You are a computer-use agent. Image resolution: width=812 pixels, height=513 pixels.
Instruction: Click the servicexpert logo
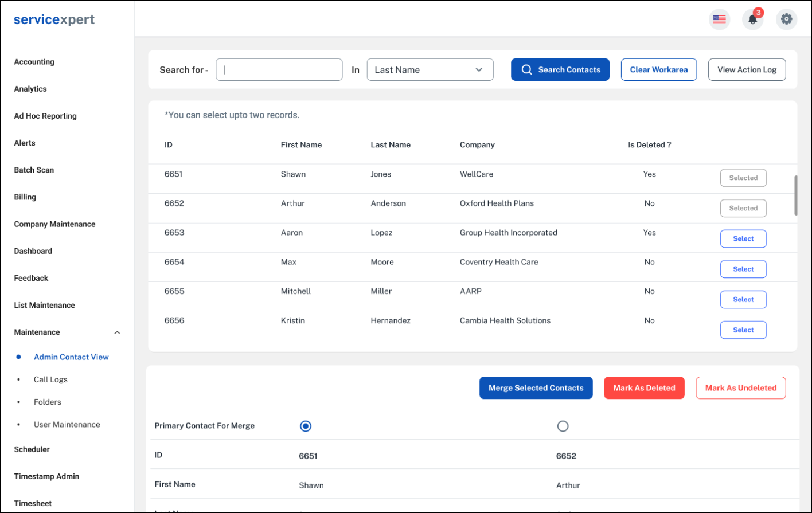(x=54, y=19)
